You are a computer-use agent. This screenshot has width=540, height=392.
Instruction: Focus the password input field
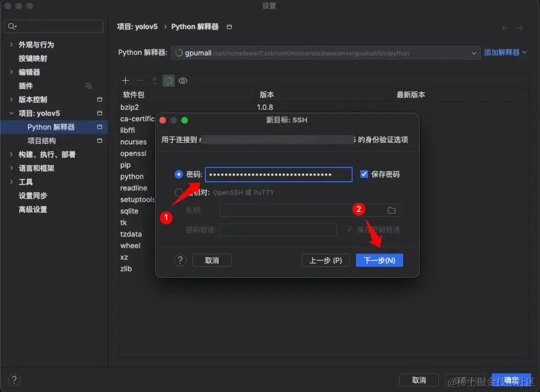(x=279, y=175)
